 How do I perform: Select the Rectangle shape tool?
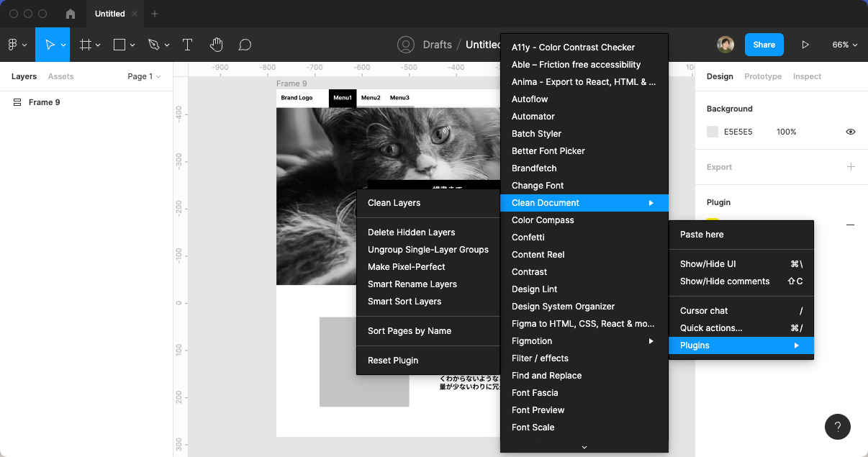pos(119,45)
